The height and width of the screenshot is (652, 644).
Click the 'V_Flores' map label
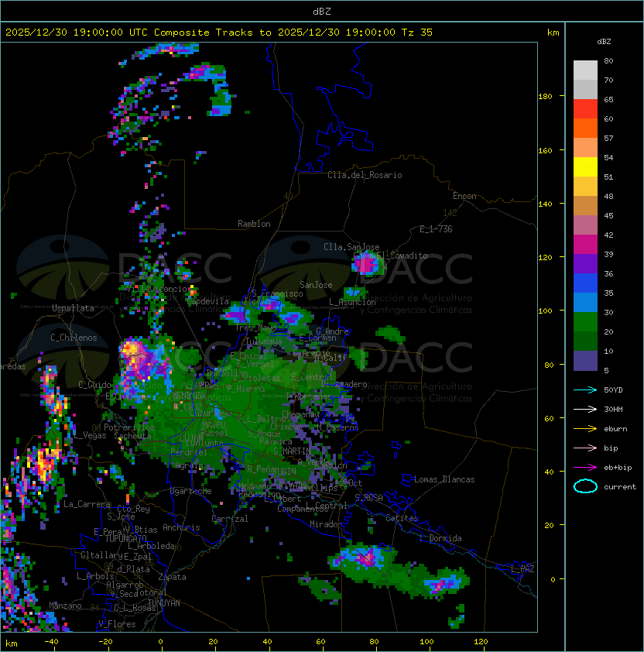(x=117, y=624)
